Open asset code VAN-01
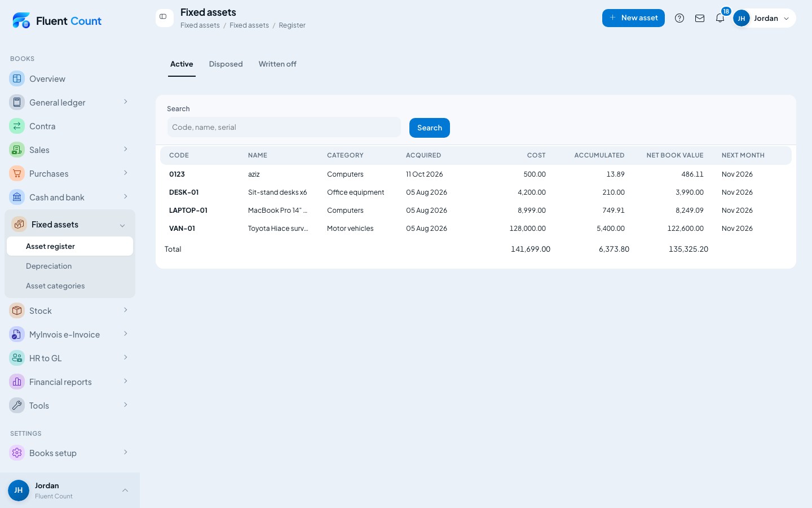Screen dimensions: 812x508 click(x=182, y=229)
